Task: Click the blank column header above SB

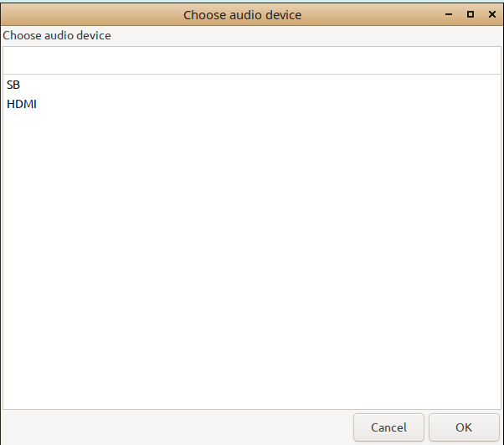Action: point(251,60)
